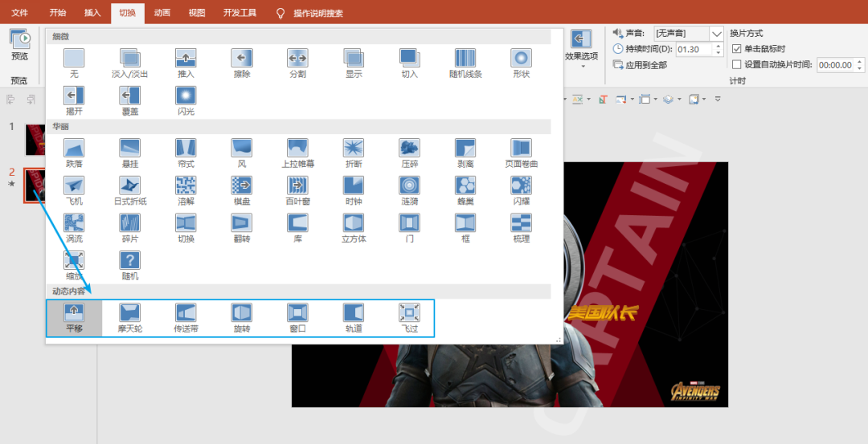Image resolution: width=868 pixels, height=444 pixels.
Task: Choose the 平移 pan transition
Action: click(x=74, y=319)
